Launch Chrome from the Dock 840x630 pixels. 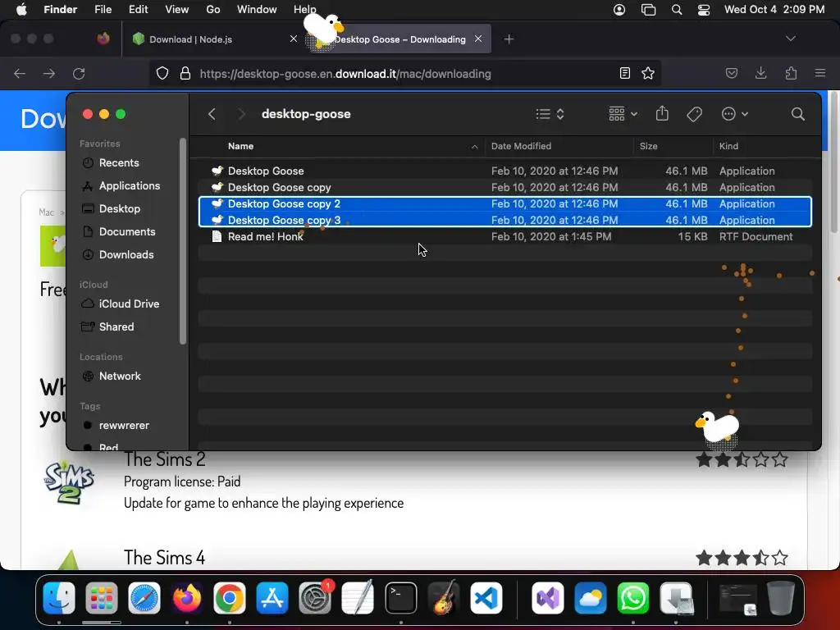(230, 598)
